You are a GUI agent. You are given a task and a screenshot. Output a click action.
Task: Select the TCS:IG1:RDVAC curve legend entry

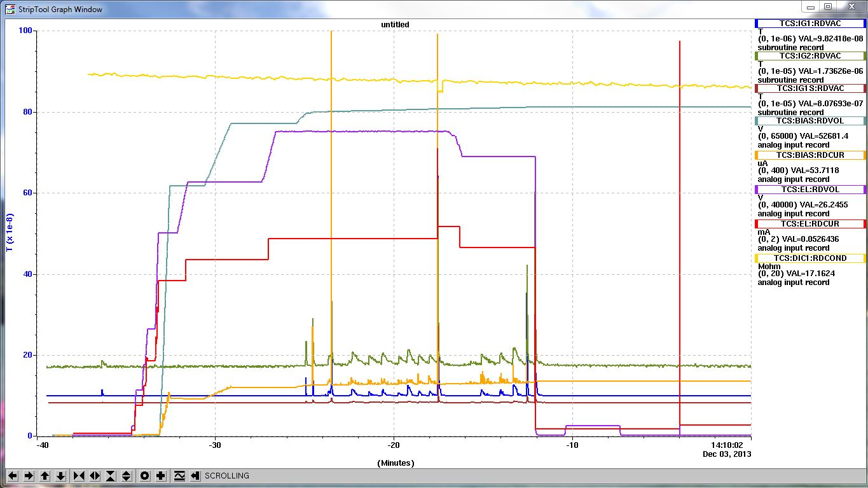(x=810, y=23)
